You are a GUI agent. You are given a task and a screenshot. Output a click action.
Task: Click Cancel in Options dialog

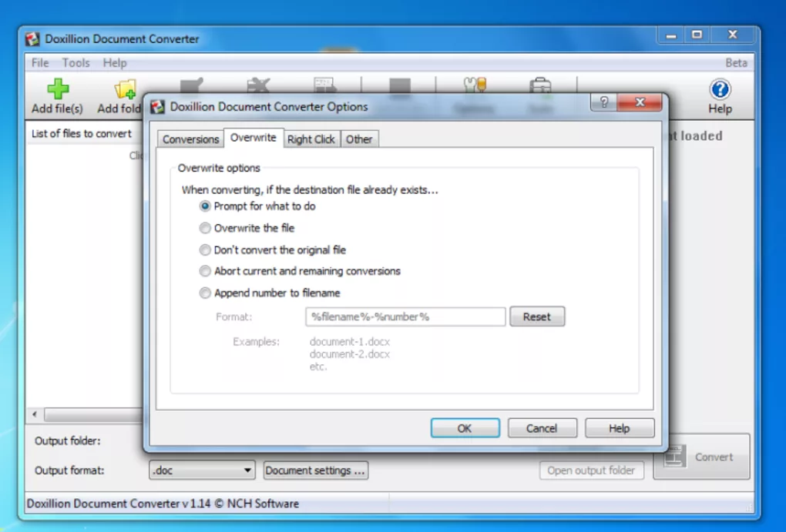(542, 428)
